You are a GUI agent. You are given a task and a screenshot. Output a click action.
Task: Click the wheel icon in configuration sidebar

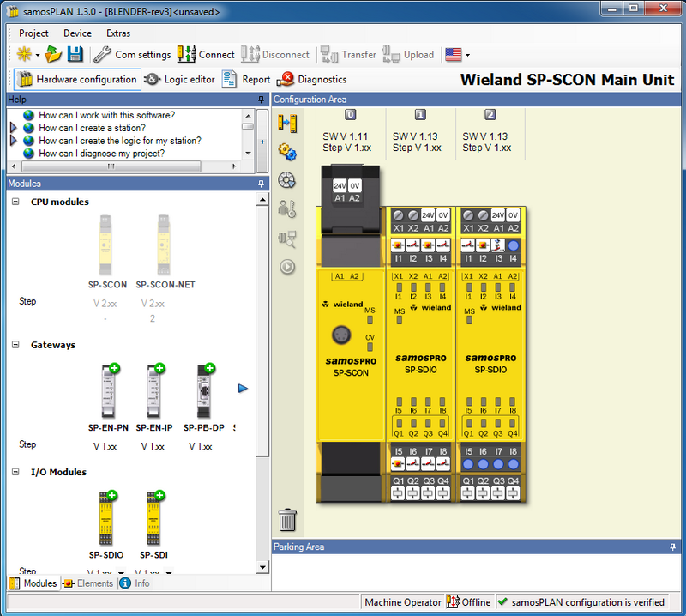pyautogui.click(x=287, y=180)
